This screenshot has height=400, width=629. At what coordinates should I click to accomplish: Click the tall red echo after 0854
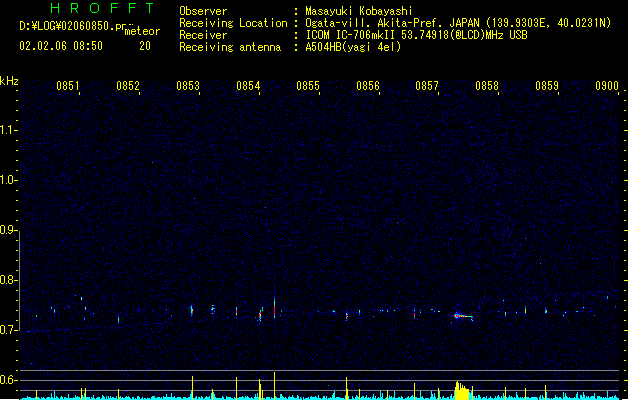pos(274,308)
